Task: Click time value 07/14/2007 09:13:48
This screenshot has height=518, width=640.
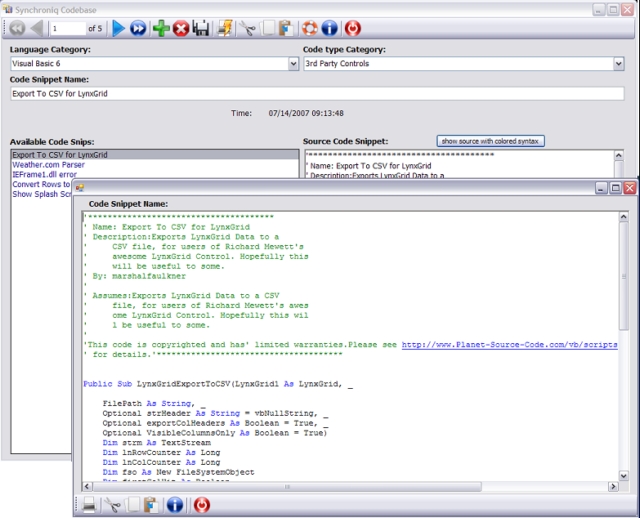Action: coord(306,113)
